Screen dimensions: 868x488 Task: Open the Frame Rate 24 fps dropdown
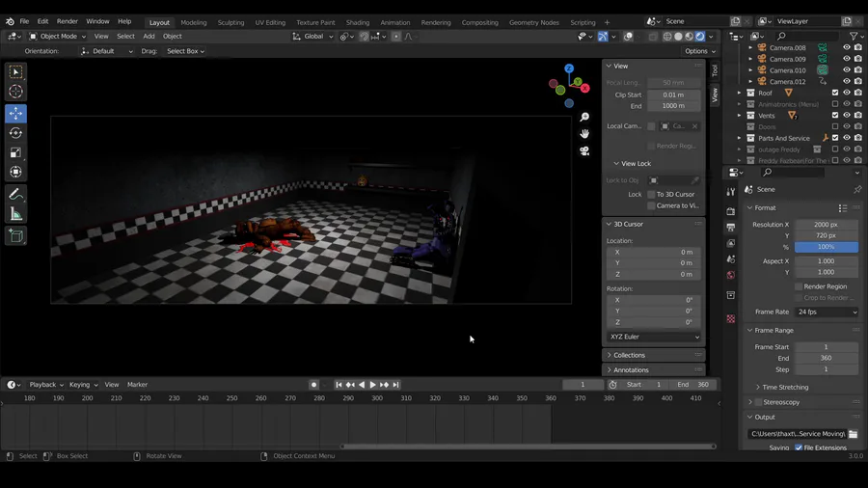pos(827,312)
